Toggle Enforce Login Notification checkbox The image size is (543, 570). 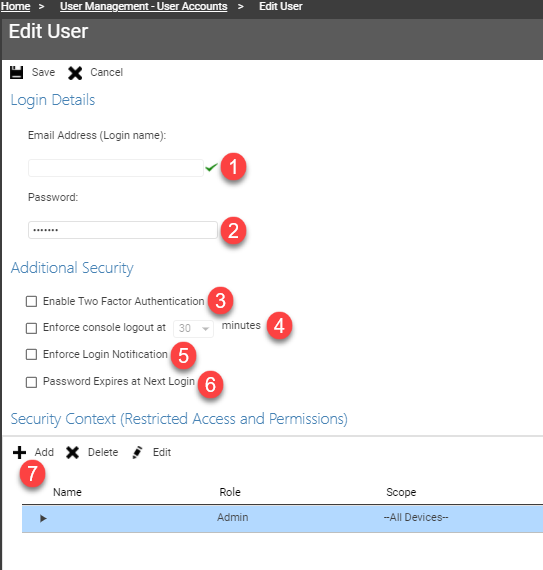click(31, 354)
